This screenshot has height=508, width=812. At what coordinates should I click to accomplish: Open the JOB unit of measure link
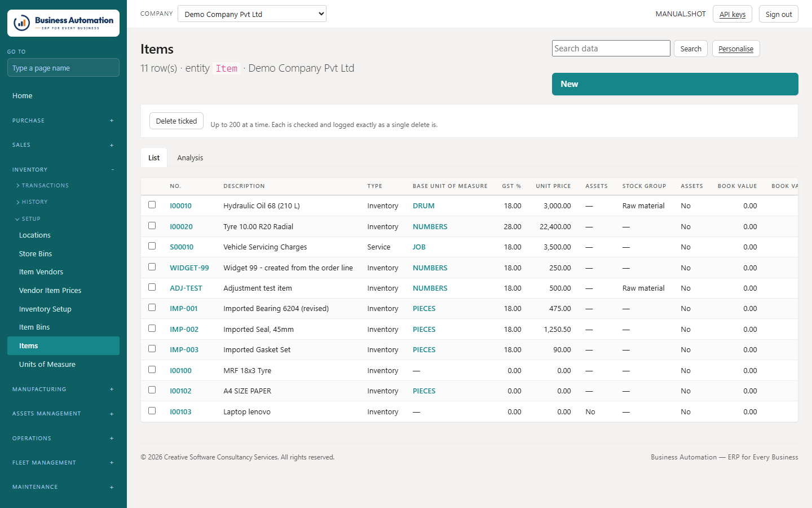pyautogui.click(x=419, y=247)
